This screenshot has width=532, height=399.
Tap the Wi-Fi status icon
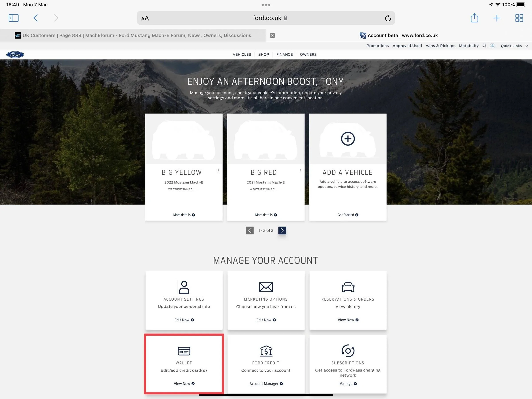(498, 5)
